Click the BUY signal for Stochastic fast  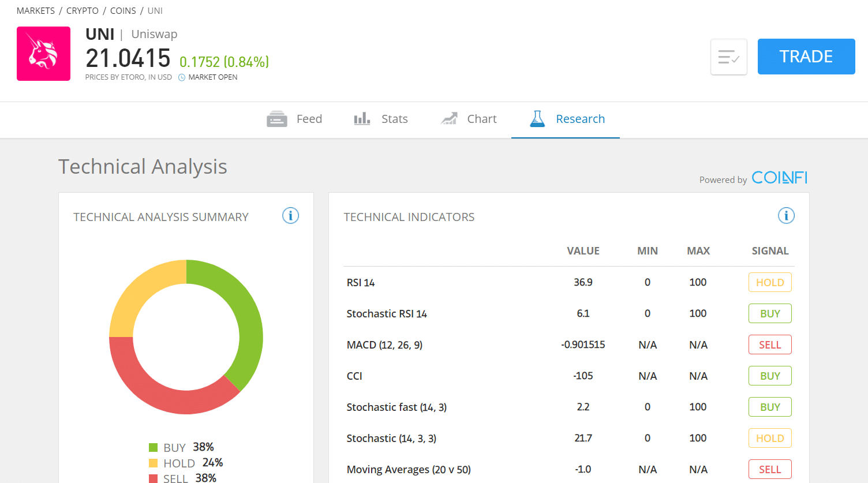point(770,407)
